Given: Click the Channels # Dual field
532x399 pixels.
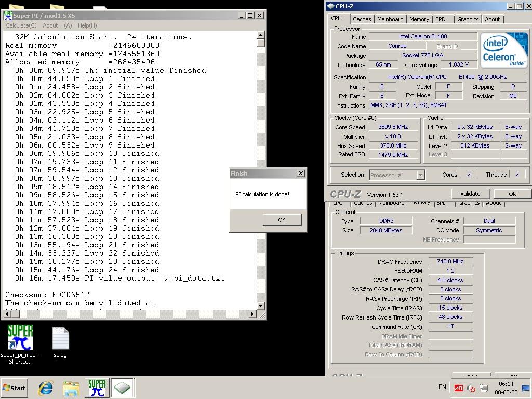Looking at the screenshot, I should click(x=489, y=221).
